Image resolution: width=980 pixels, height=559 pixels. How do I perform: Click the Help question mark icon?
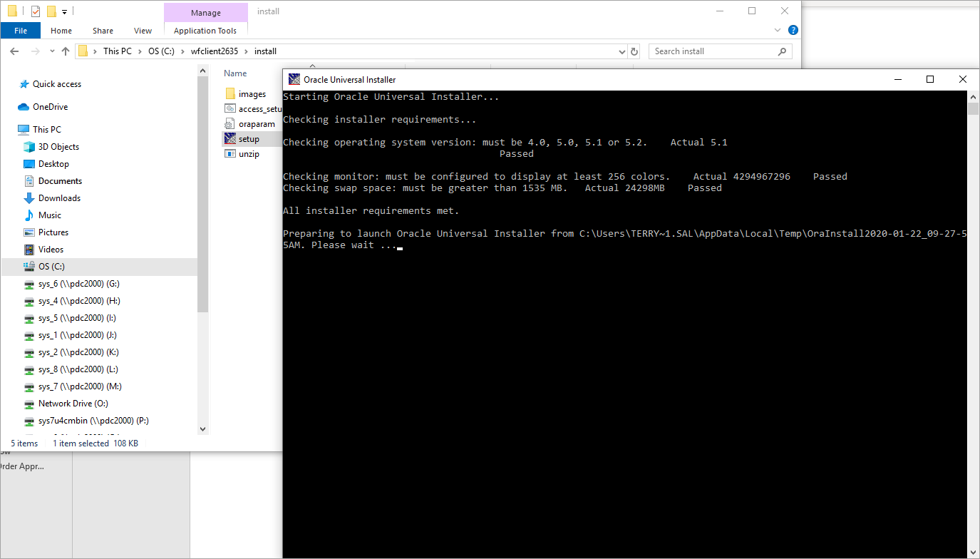(793, 31)
